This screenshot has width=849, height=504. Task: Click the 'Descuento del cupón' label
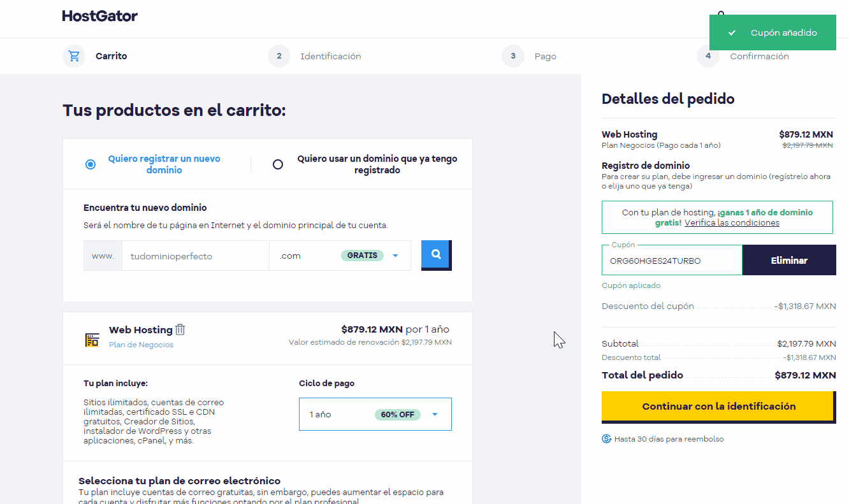[648, 306]
